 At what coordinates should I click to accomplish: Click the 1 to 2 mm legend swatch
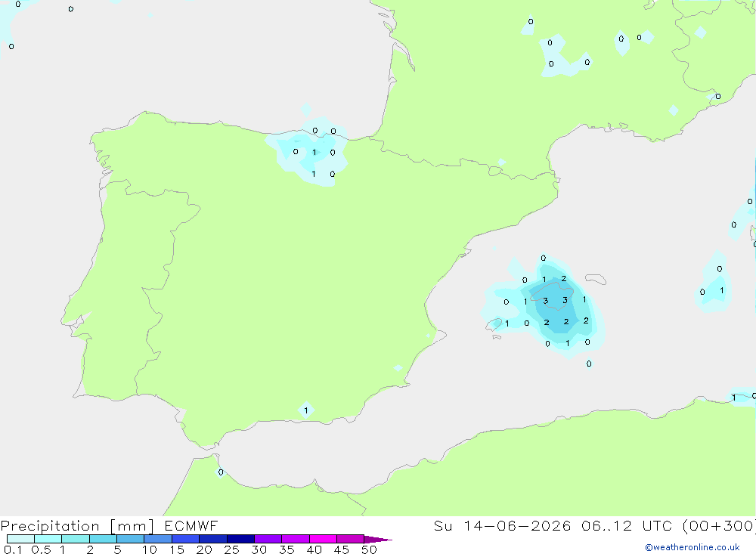[x=76, y=539]
